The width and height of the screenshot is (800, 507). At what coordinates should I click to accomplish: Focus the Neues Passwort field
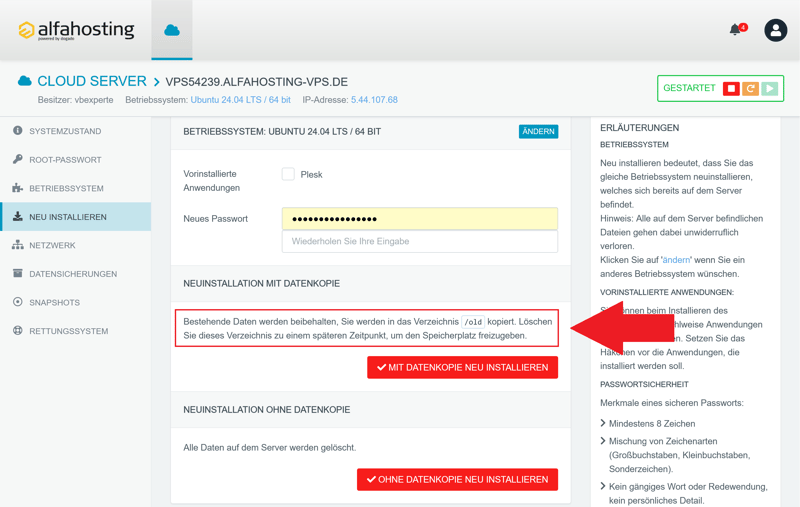pos(419,219)
